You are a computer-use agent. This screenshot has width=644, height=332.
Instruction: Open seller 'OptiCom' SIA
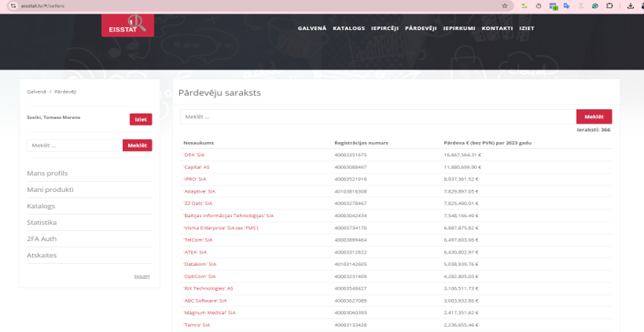pos(200,276)
